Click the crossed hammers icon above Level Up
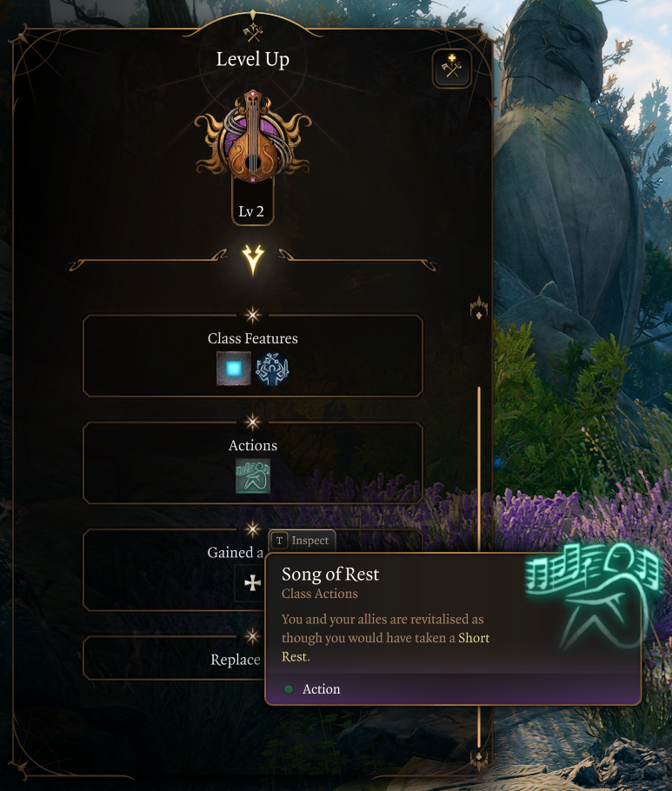 (253, 33)
